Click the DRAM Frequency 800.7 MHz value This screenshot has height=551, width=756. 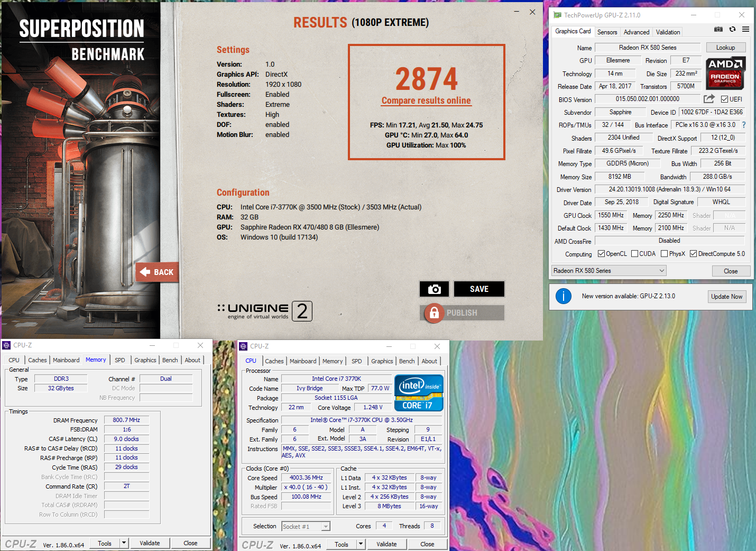coord(126,420)
